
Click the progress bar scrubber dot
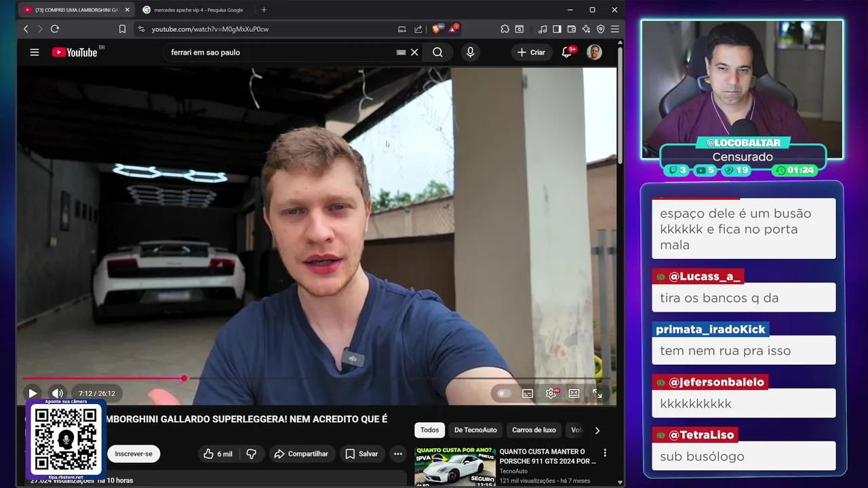tap(184, 378)
